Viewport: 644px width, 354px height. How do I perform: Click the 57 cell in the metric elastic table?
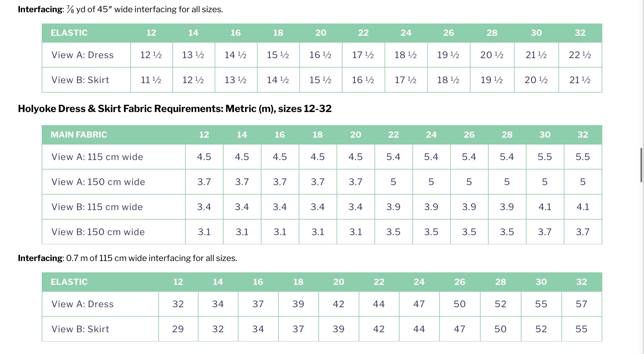click(581, 304)
